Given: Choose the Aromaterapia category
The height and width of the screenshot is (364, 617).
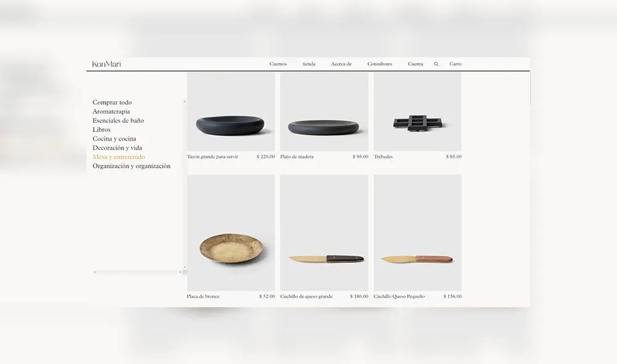Looking at the screenshot, I should click(111, 112).
